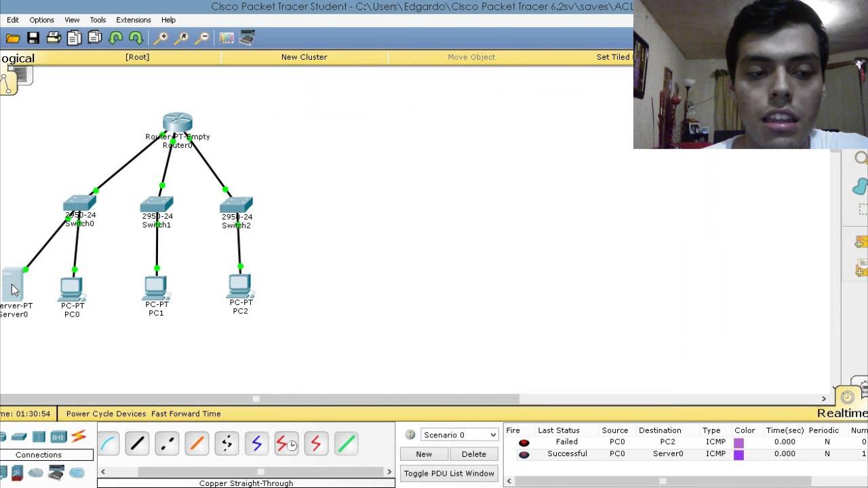Open the Scenario 0 dropdown
Screen dimensions: 868x488
click(x=460, y=434)
